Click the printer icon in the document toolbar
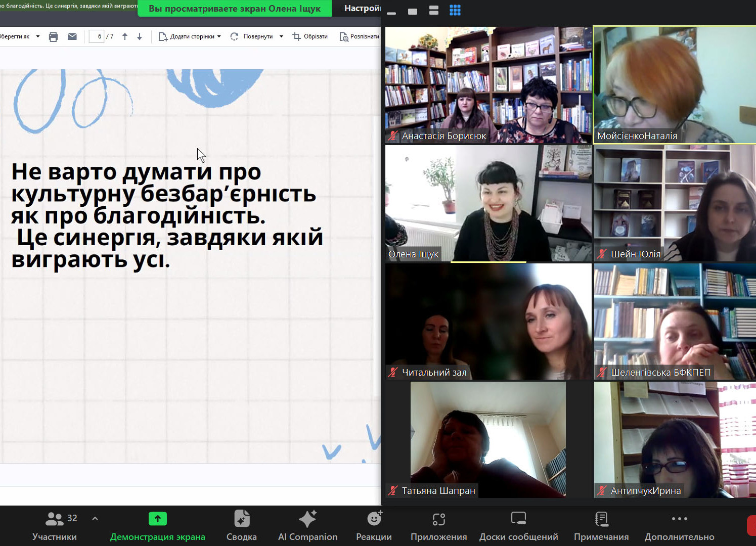The width and height of the screenshot is (756, 546). [53, 36]
